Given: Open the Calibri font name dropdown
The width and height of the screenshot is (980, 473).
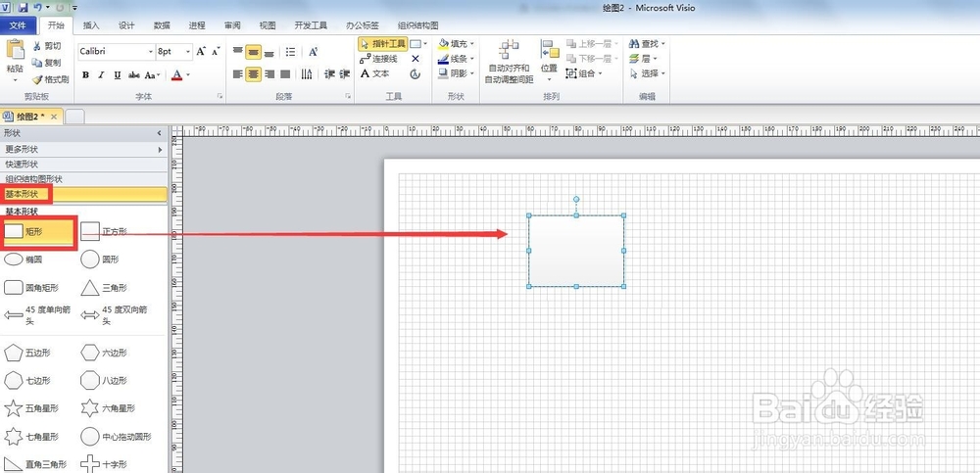Looking at the screenshot, I should point(151,51).
